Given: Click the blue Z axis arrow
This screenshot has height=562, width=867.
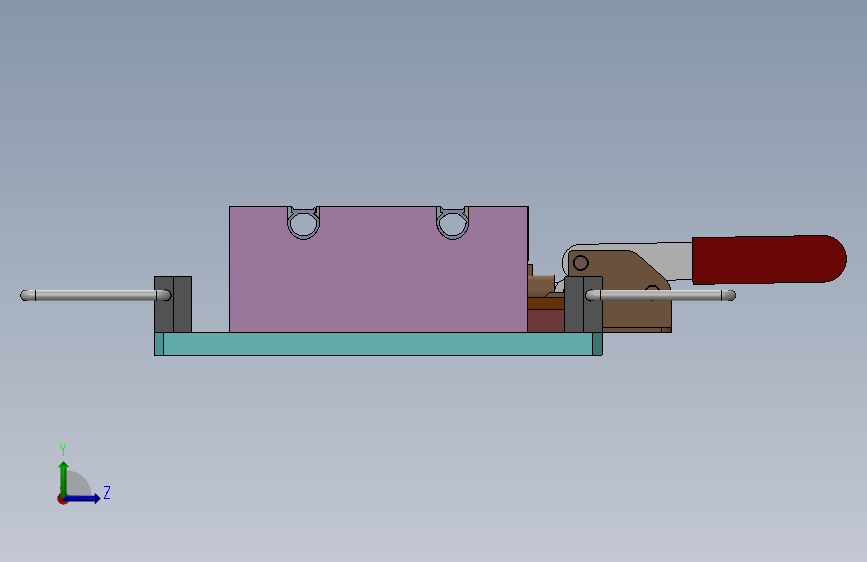Looking at the screenshot, I should tap(82, 498).
